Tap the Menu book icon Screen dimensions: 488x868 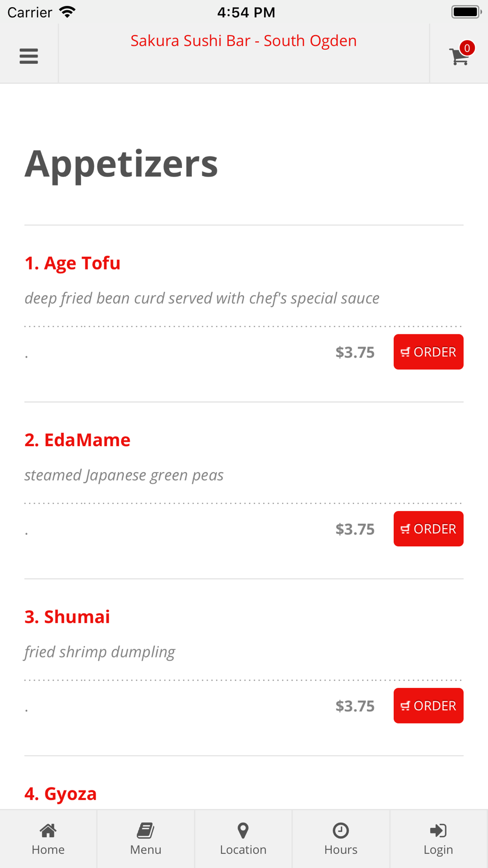pos(145,830)
